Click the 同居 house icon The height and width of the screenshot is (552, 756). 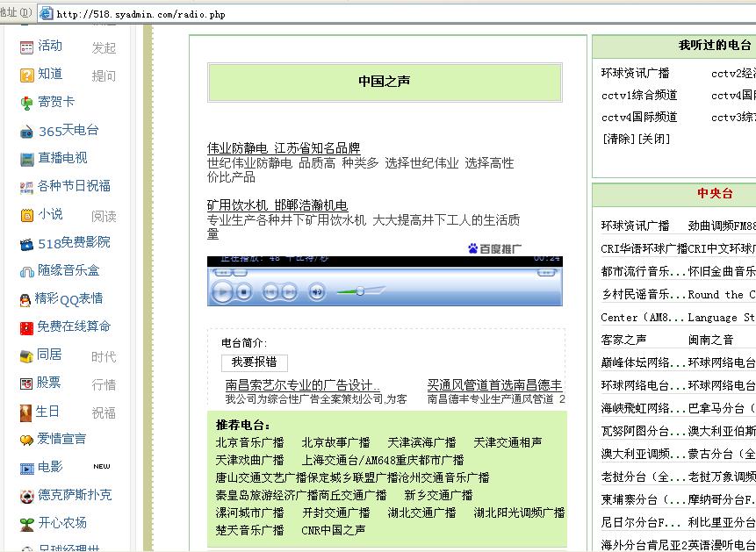click(26, 356)
